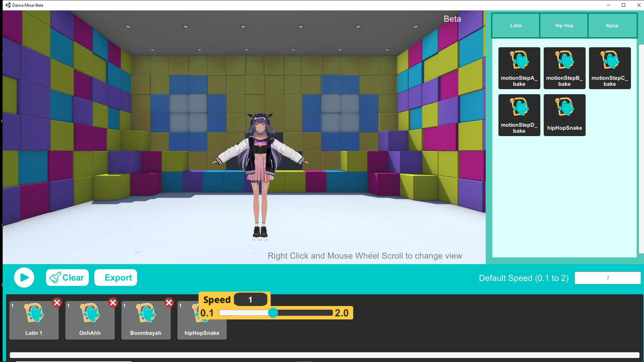Viewport: 644px width, 362px height.
Task: Select the hipHopSnake motion in the library
Action: click(565, 115)
